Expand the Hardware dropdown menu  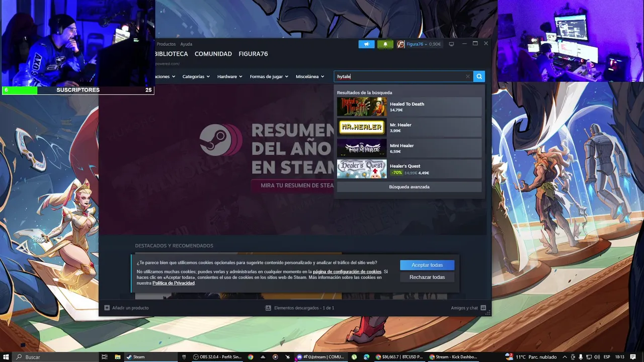coord(229,76)
